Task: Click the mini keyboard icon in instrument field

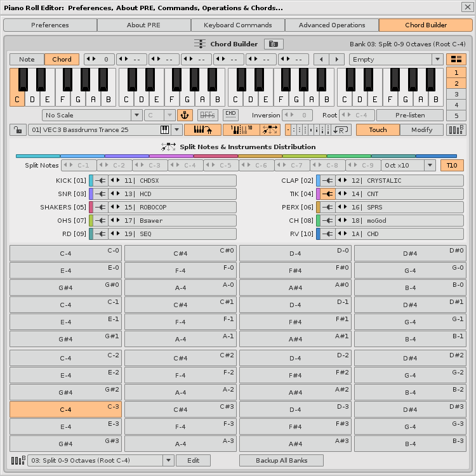Action: (164, 129)
